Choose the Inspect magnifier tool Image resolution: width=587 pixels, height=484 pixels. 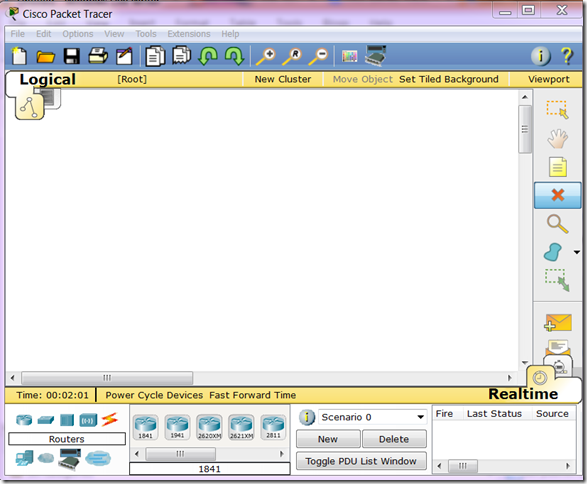pos(557,224)
